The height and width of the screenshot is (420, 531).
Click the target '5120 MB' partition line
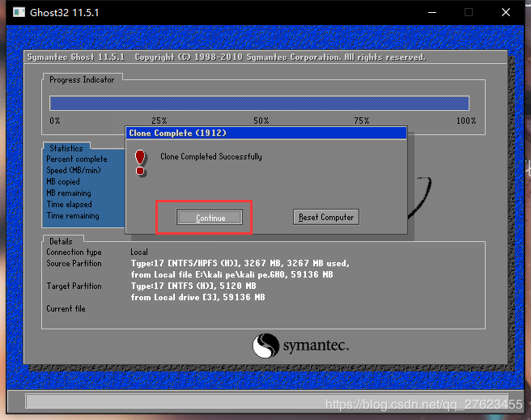coord(193,286)
